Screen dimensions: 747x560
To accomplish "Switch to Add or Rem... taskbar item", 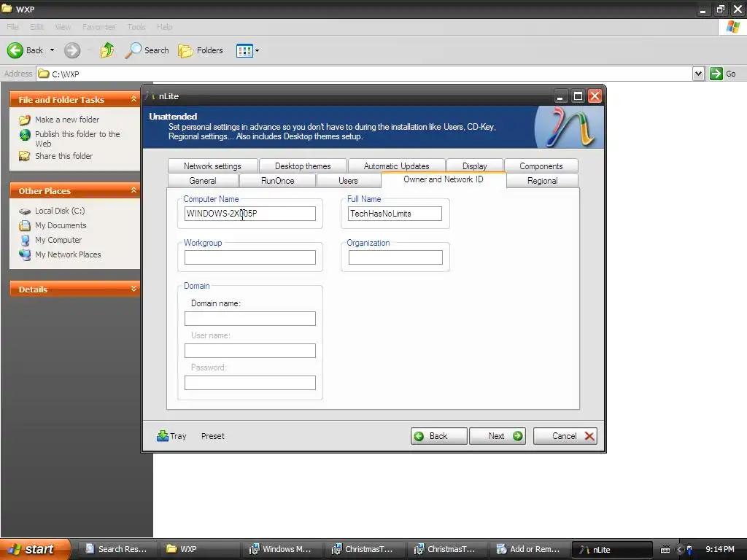I will (x=530, y=549).
